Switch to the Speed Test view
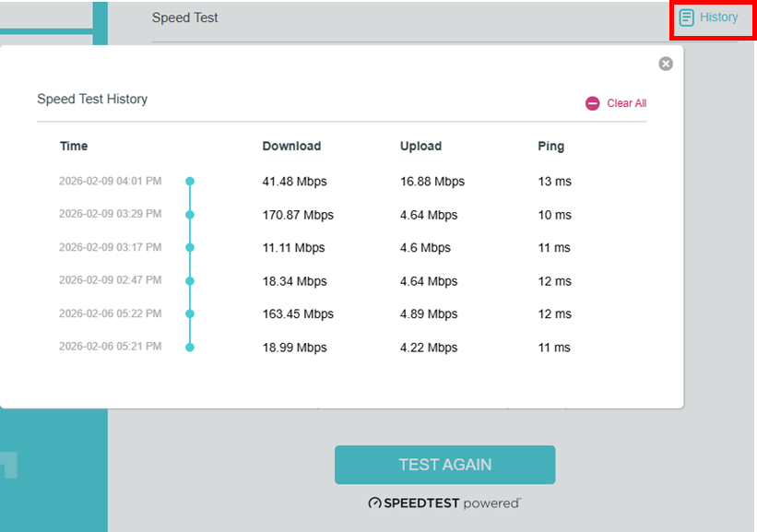Viewport: 757px width, 532px height. point(184,17)
